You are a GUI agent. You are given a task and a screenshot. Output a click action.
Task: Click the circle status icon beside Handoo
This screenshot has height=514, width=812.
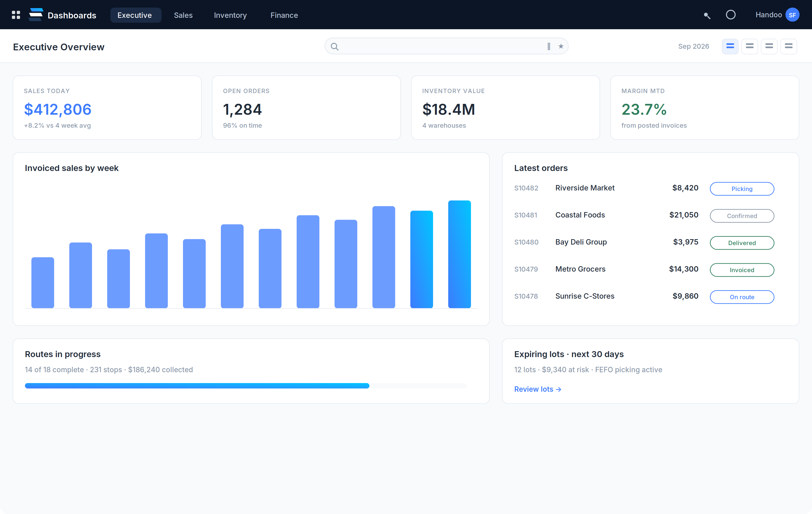(x=731, y=15)
